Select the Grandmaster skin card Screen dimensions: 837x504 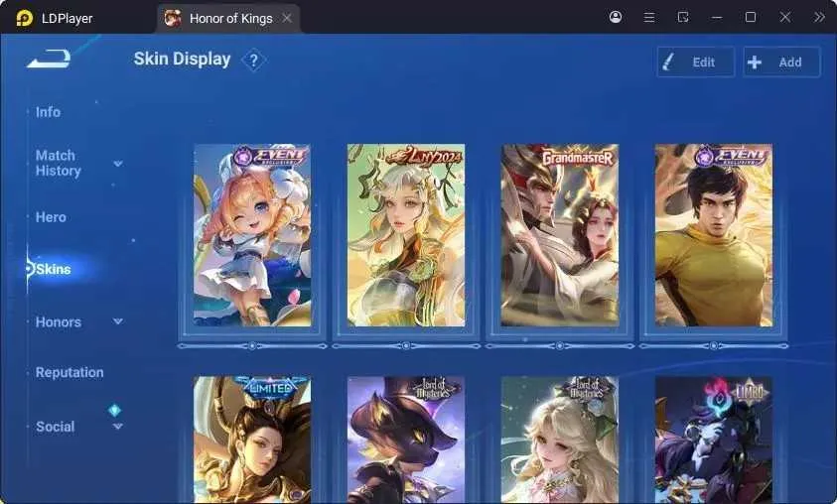coord(559,235)
